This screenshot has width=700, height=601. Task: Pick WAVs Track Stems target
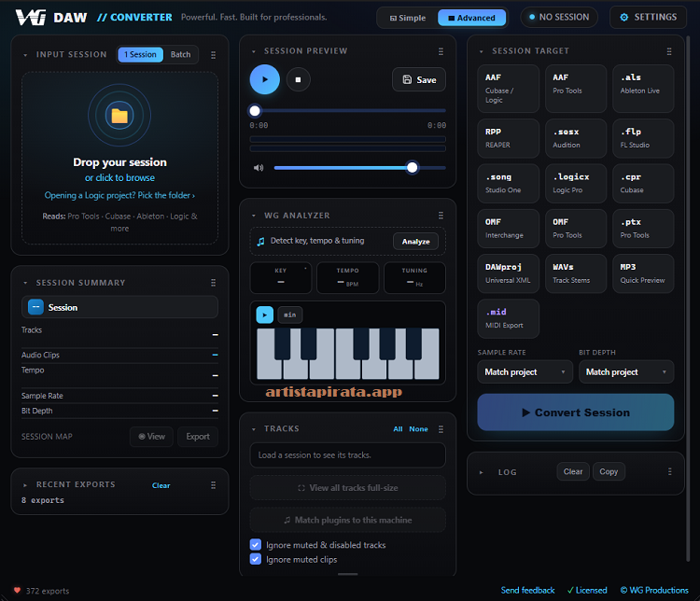pos(576,273)
